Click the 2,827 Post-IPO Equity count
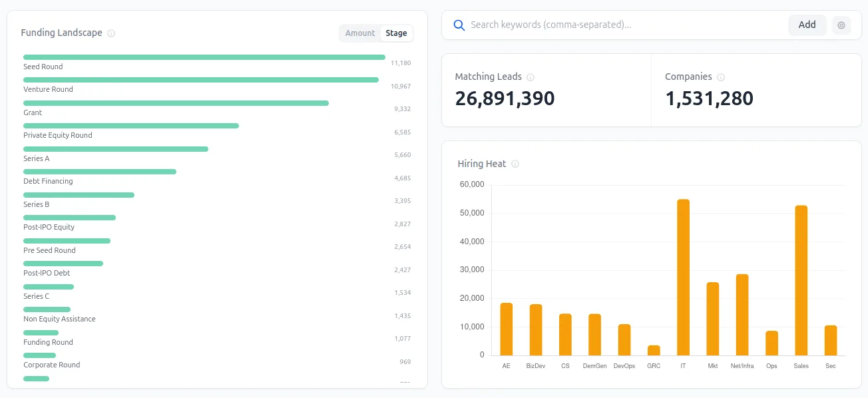Image resolution: width=868 pixels, height=398 pixels. (402, 224)
